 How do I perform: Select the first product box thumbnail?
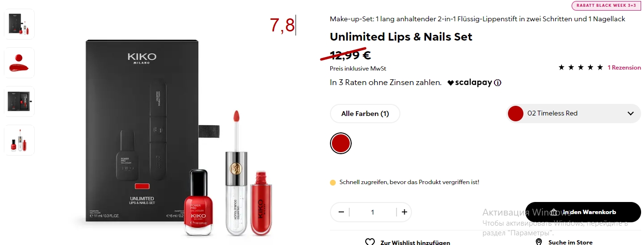point(19,24)
